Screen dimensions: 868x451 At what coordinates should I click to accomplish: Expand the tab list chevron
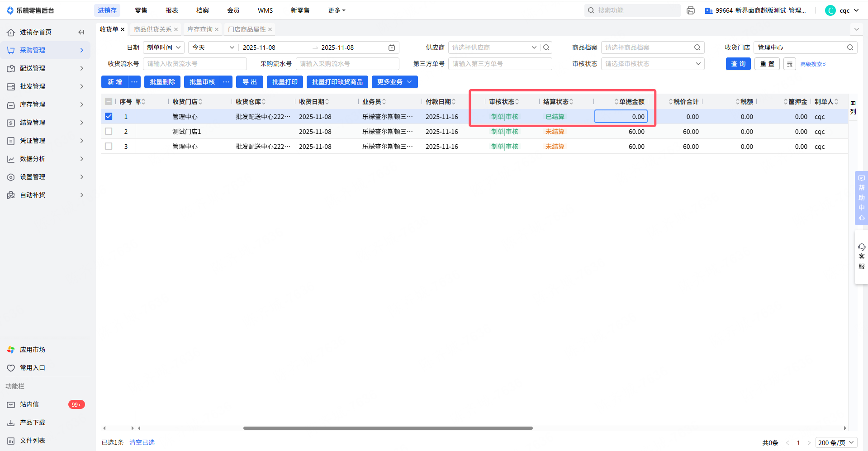(x=856, y=29)
